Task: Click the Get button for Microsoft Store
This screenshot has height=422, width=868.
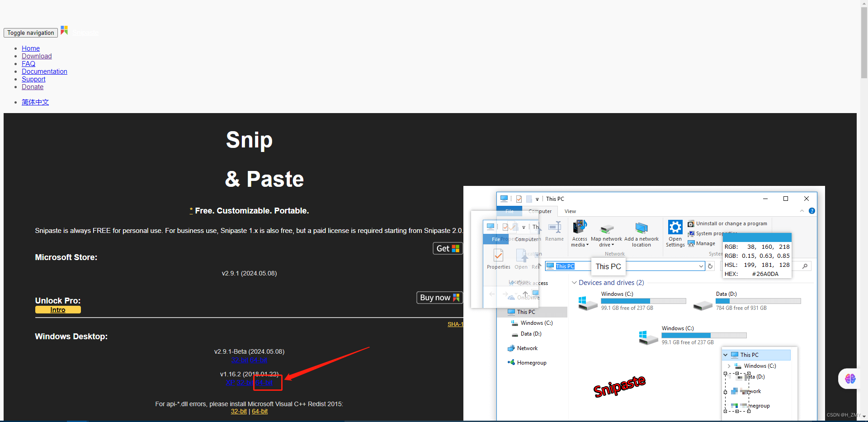Action: point(448,248)
